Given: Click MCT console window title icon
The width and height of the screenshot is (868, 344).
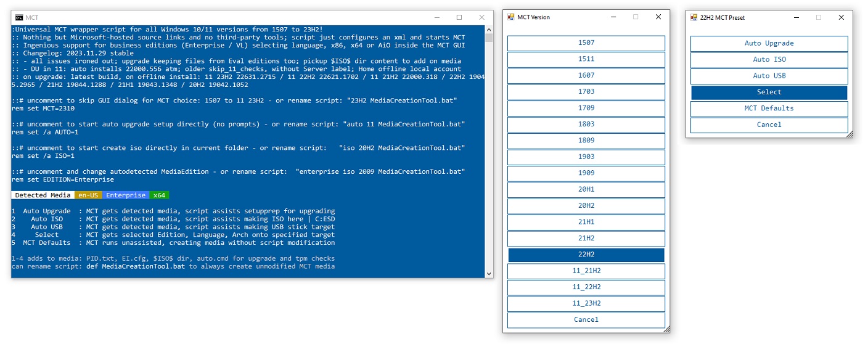Looking at the screenshot, I should click(x=19, y=18).
